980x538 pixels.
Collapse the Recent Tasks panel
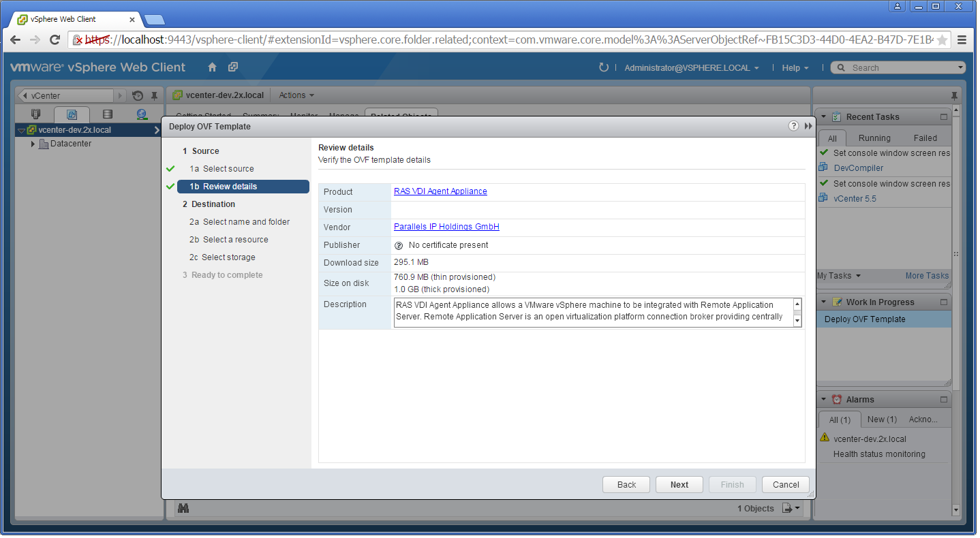click(x=823, y=117)
